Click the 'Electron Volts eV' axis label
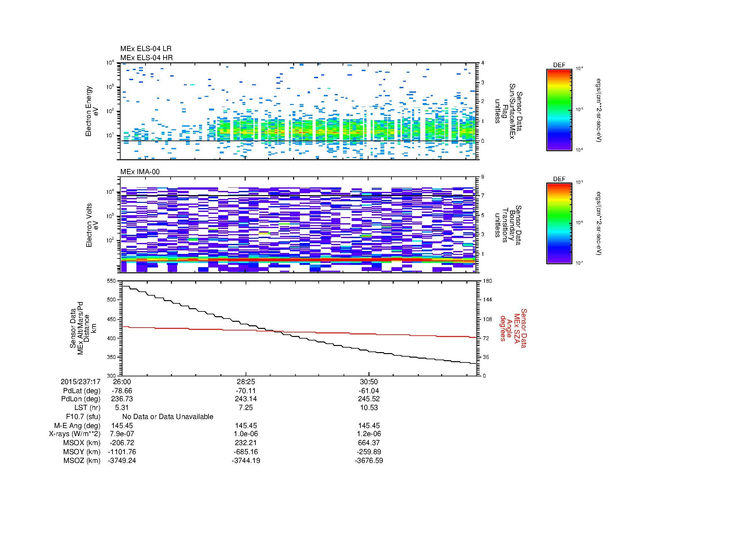The image size is (756, 534). click(92, 225)
